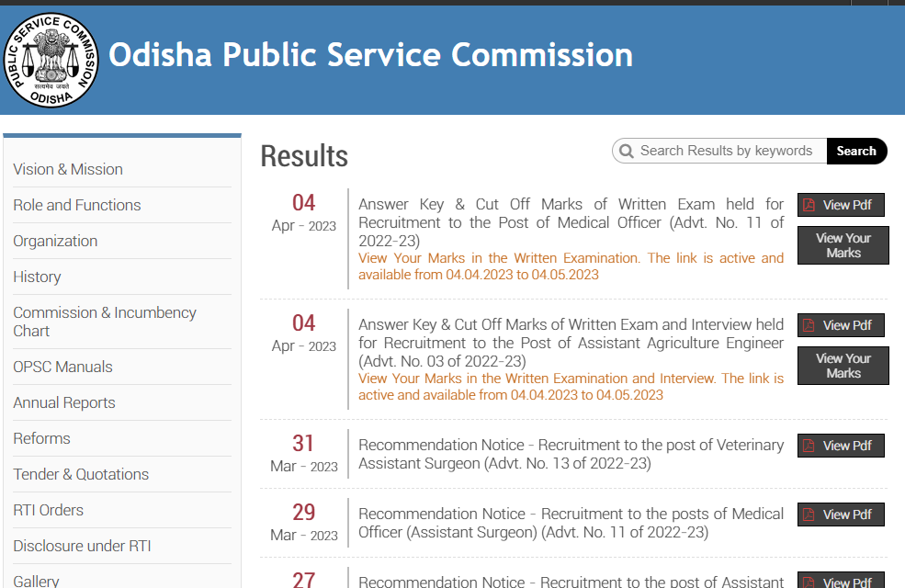Click the black Search button
The height and width of the screenshot is (588, 905).
pyautogui.click(x=856, y=151)
